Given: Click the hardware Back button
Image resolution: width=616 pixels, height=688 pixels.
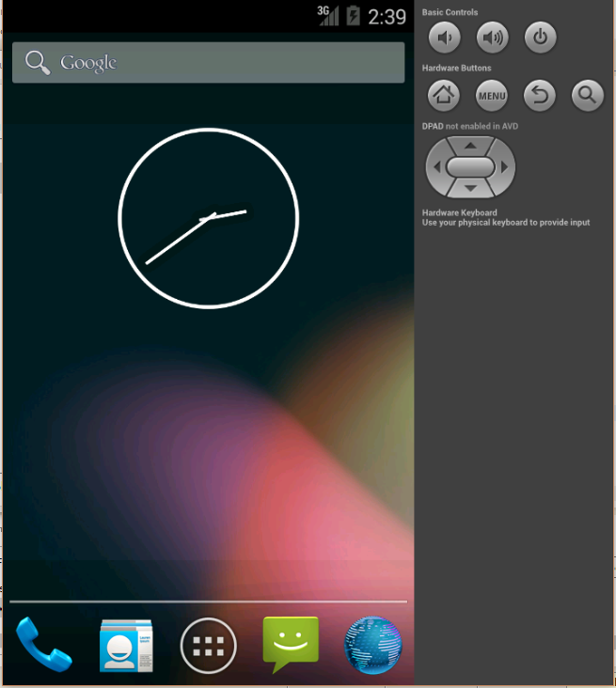Looking at the screenshot, I should pos(540,95).
